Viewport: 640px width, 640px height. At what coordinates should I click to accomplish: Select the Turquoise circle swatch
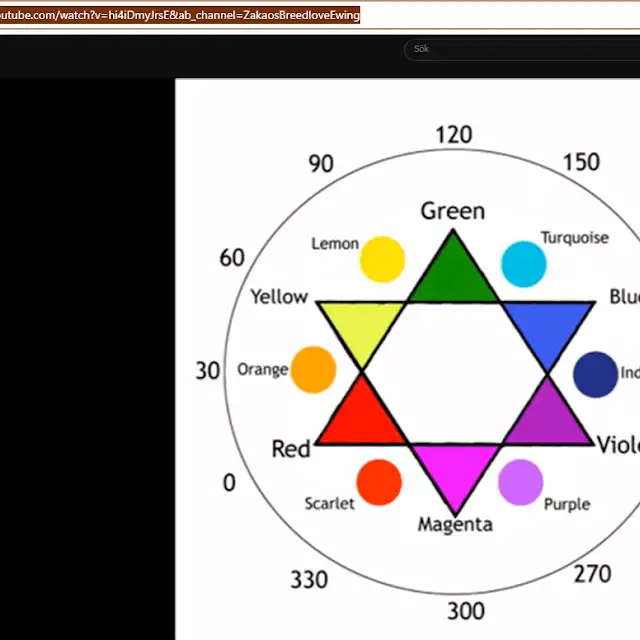click(x=523, y=264)
